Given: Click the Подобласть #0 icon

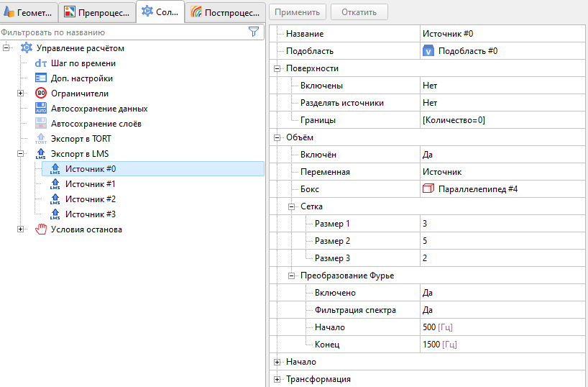Looking at the screenshot, I should [428, 51].
